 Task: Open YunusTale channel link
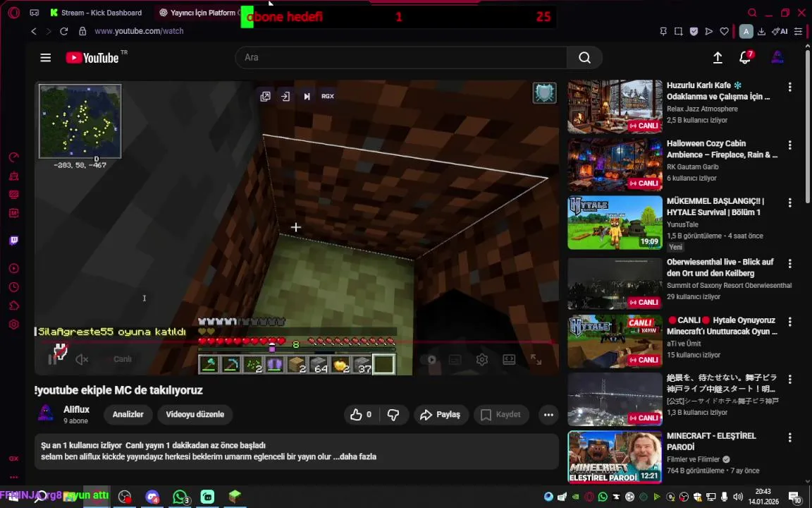pyautogui.click(x=682, y=224)
